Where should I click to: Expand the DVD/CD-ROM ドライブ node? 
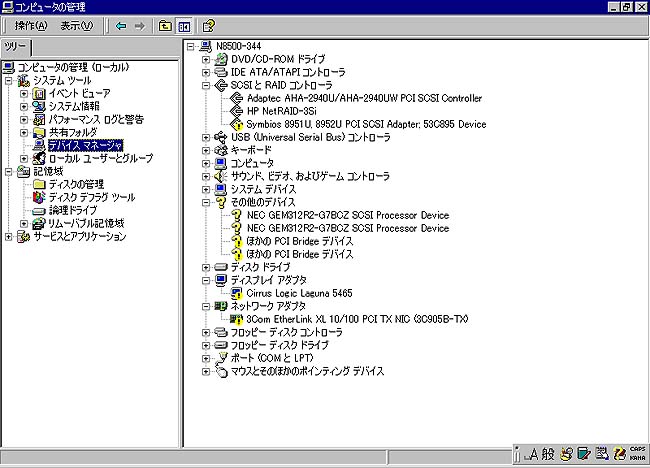pyautogui.click(x=206, y=59)
